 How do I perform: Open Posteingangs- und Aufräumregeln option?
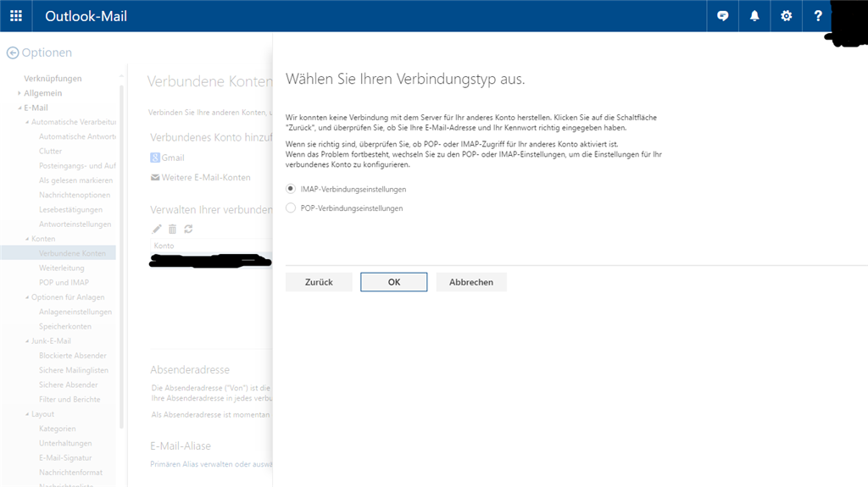coord(77,165)
